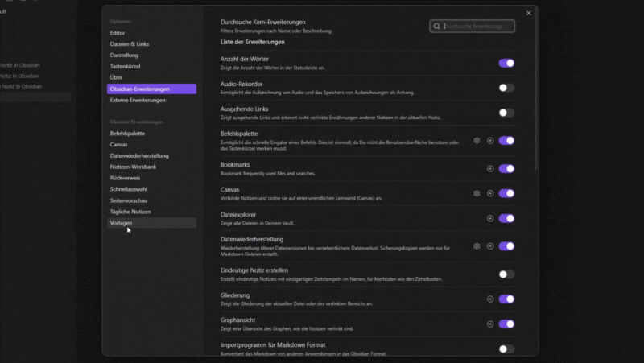Click the 'Anzahl der Wörter' title
The height and width of the screenshot is (363, 644).
pos(245,59)
